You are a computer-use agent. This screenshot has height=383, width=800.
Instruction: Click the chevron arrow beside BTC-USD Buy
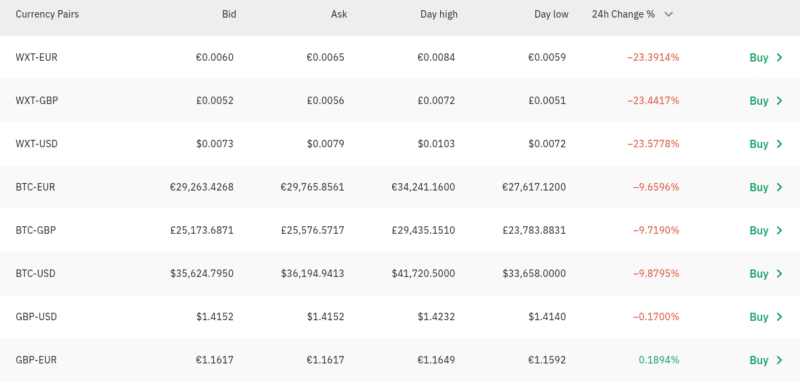779,274
